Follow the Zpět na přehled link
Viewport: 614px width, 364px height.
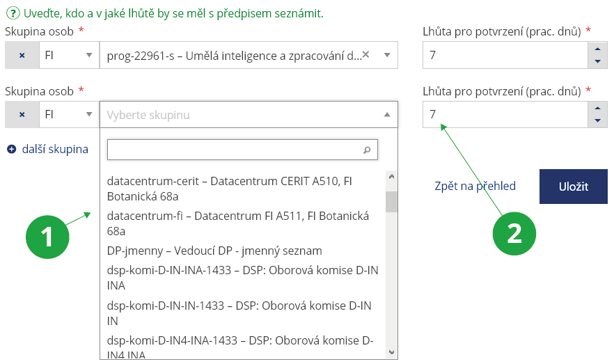475,187
